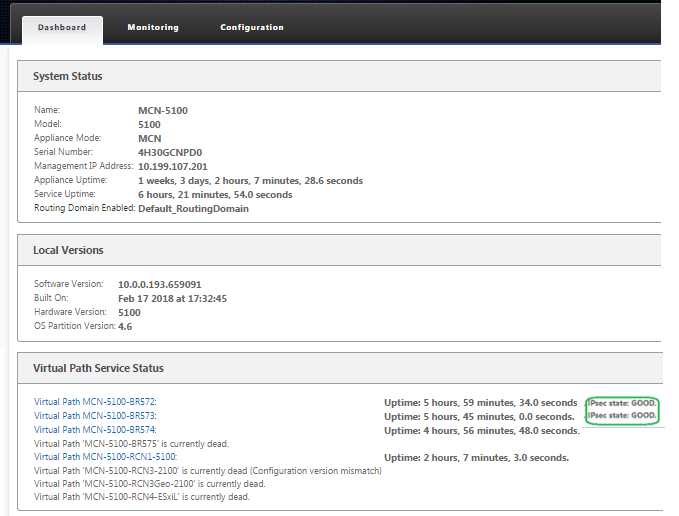
Task: Open Virtual Path MCN-5100-RCN1-5100 link
Action: click(x=106, y=457)
